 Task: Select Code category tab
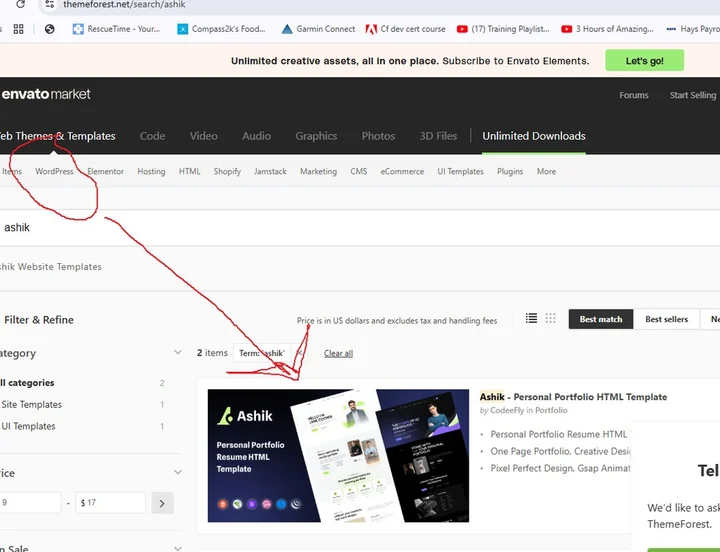(x=152, y=136)
